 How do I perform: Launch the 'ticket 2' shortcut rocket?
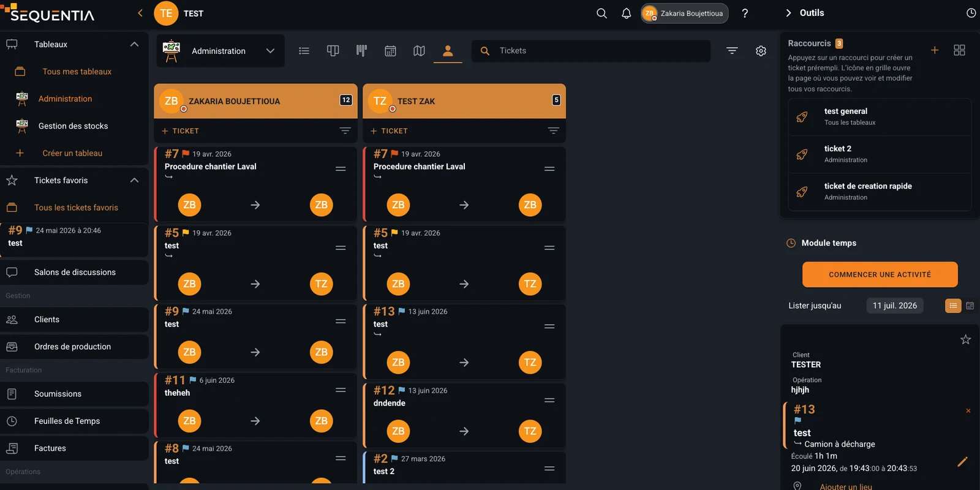pyautogui.click(x=802, y=154)
